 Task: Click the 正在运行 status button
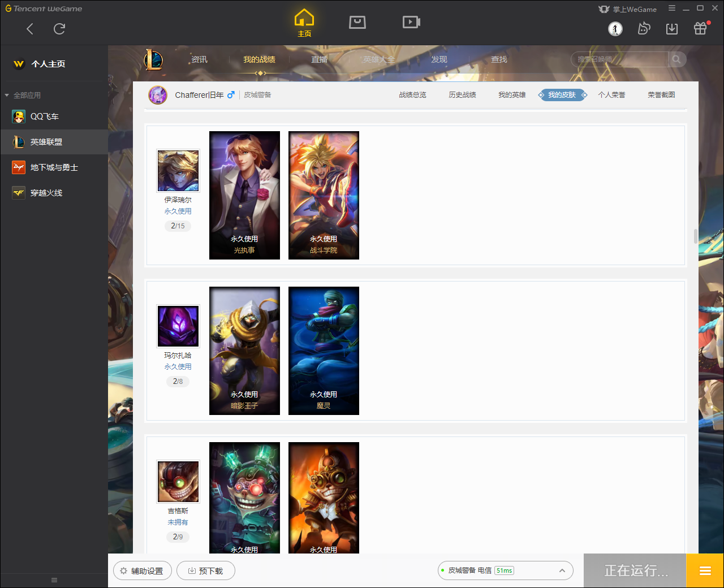(635, 571)
